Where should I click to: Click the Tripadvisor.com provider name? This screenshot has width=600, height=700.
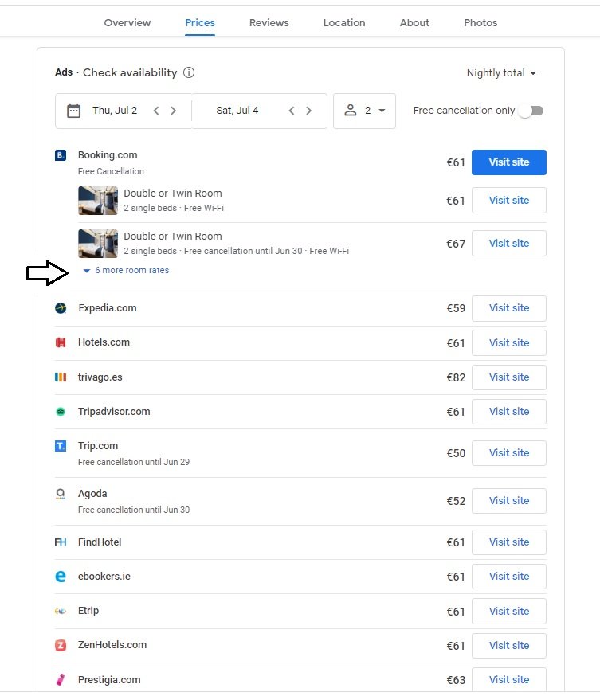[x=114, y=412]
